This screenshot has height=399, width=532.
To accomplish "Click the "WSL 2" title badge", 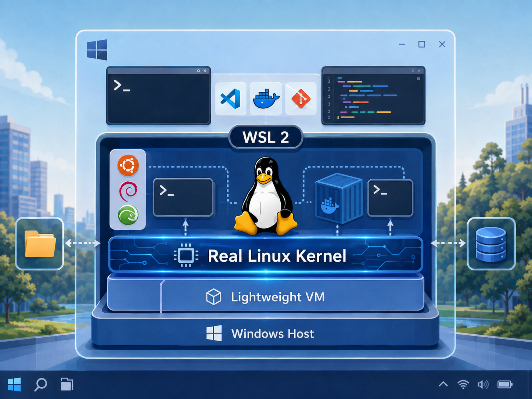I will pyautogui.click(x=266, y=137).
